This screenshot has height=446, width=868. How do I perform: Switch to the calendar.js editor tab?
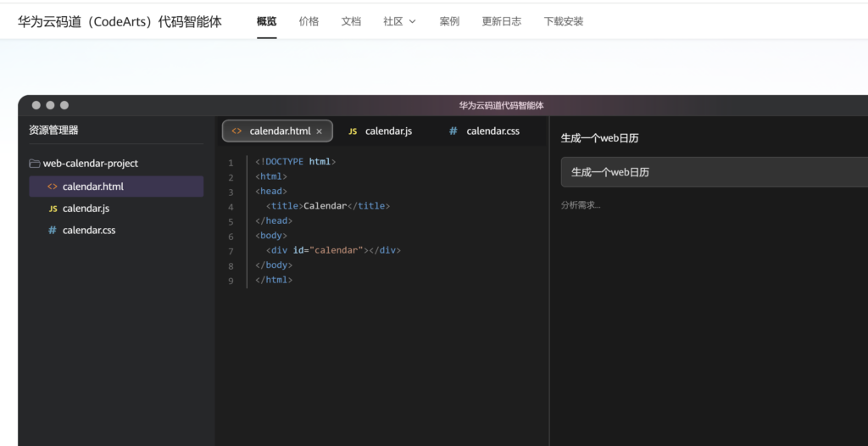(x=381, y=131)
